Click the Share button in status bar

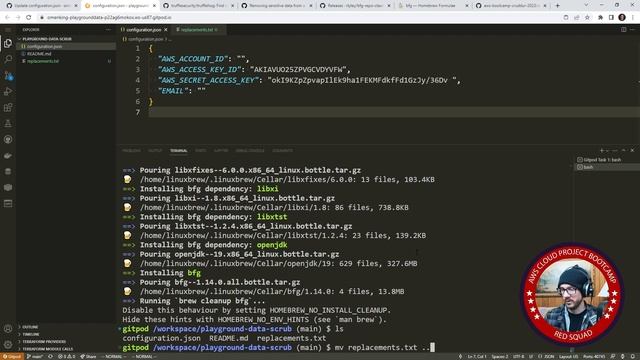(89, 356)
